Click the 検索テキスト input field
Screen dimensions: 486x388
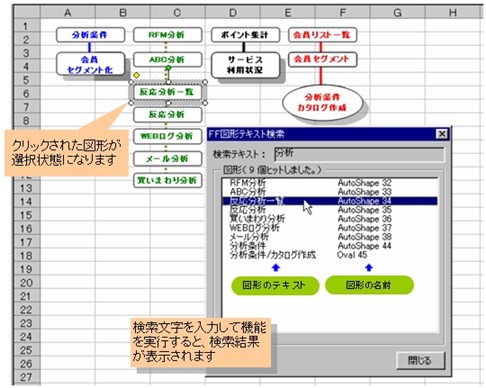click(x=359, y=154)
